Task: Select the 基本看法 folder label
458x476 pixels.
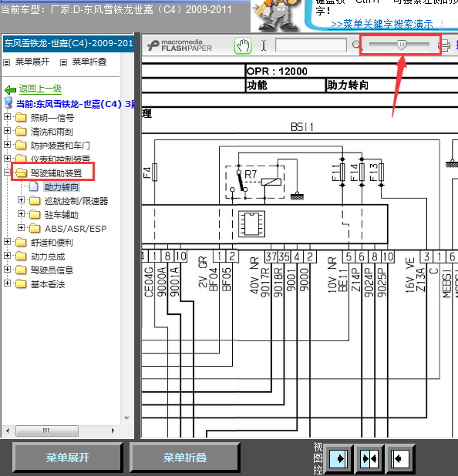Action: 48,284
